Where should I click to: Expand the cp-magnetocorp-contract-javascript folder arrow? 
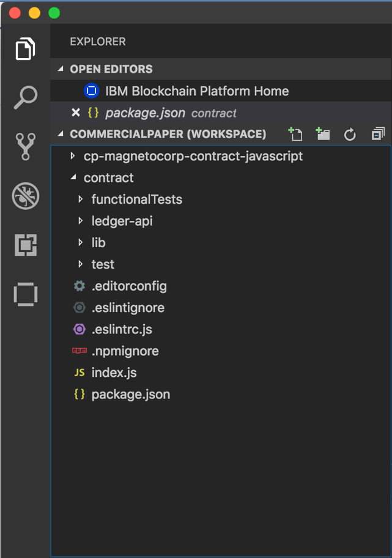73,156
